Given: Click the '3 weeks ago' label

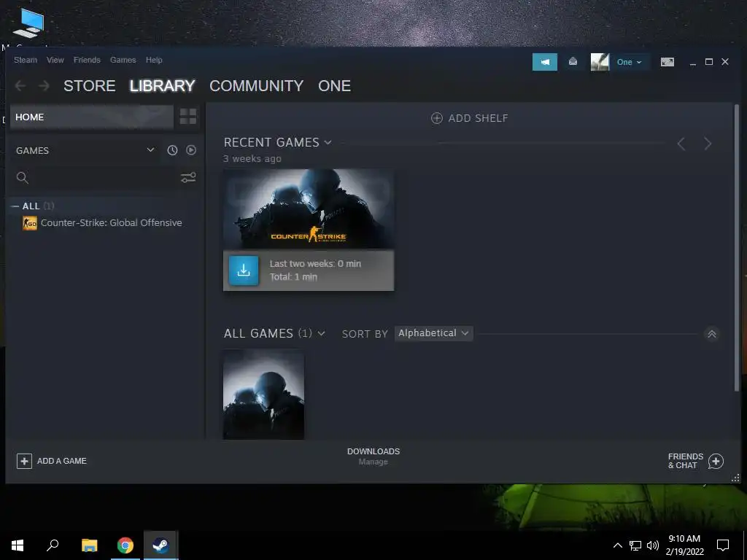Looking at the screenshot, I should tap(252, 158).
